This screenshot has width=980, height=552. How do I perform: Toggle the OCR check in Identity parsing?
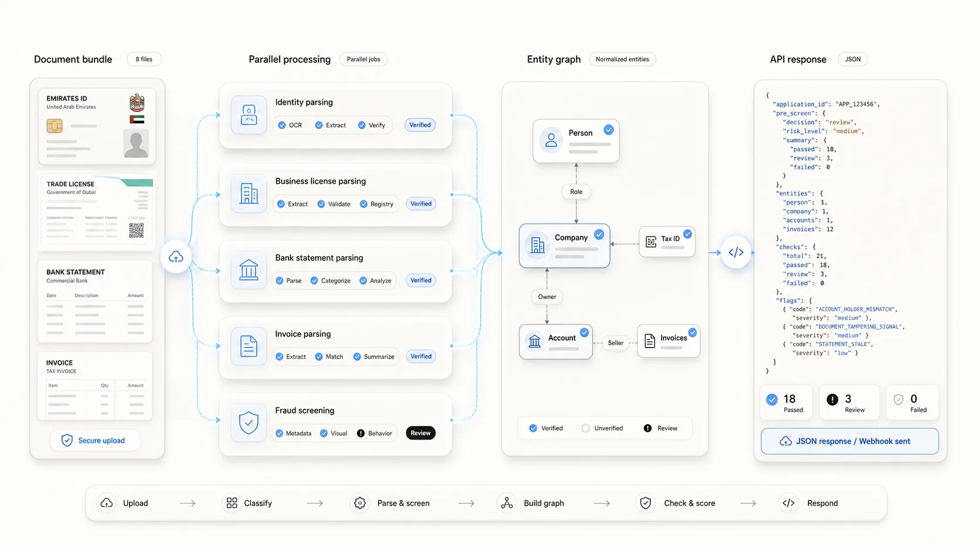(x=282, y=125)
